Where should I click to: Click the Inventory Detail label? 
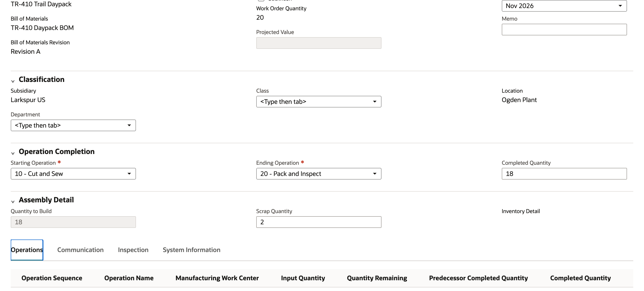click(x=521, y=211)
